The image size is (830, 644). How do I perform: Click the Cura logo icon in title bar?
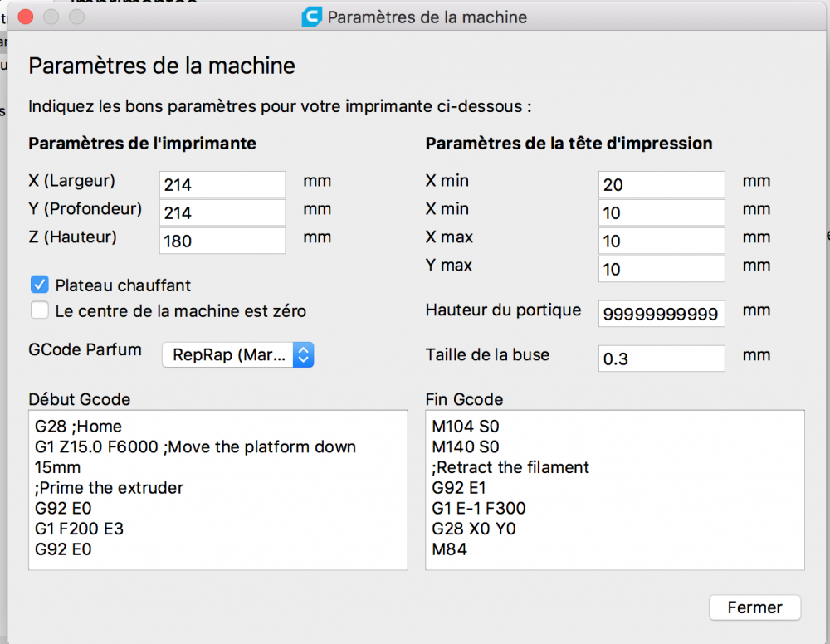pos(312,17)
